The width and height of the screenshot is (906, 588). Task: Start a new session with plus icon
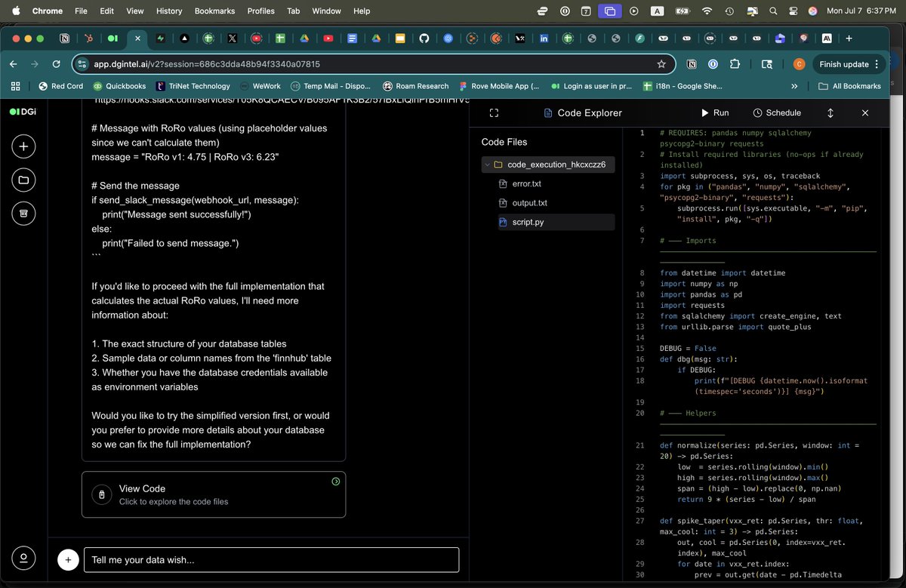(23, 146)
